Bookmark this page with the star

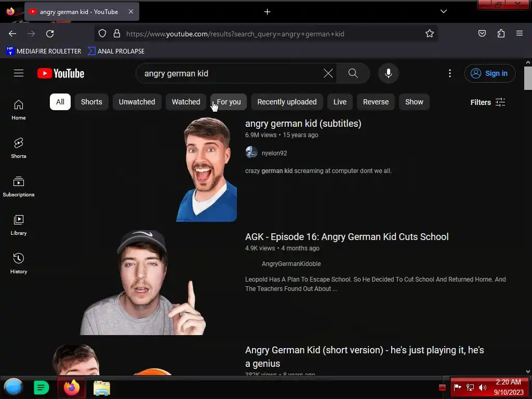(x=430, y=34)
